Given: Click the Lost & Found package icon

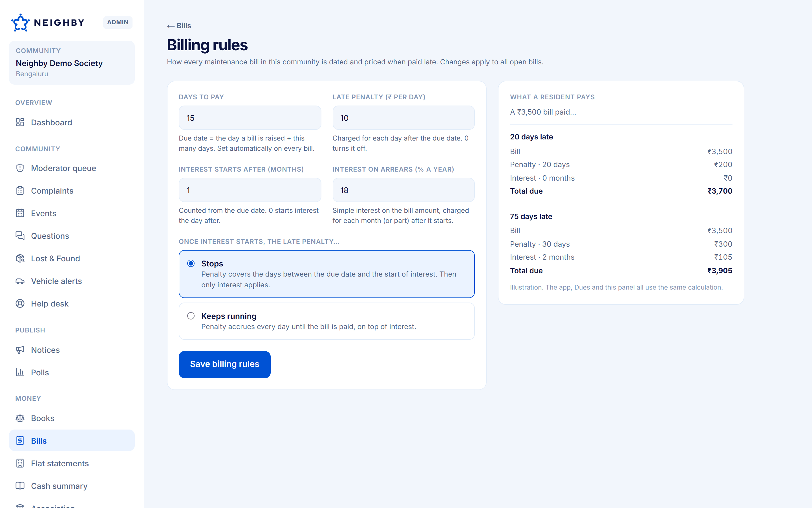Looking at the screenshot, I should tap(20, 258).
